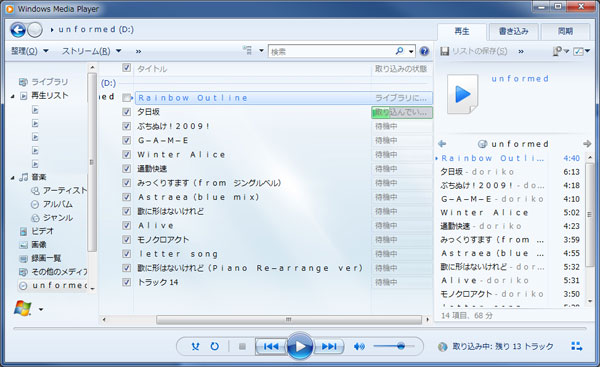Click the seek bar above playback controls
The image size is (600, 367).
point(300,328)
